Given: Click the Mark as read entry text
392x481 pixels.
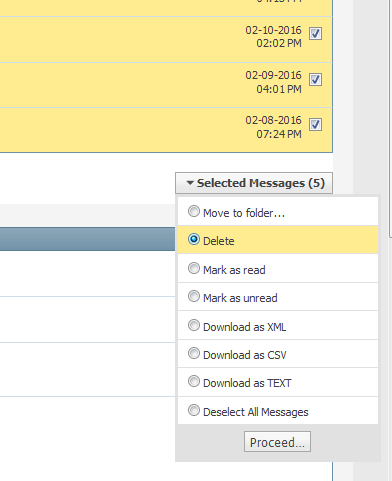Looking at the screenshot, I should point(234,270).
